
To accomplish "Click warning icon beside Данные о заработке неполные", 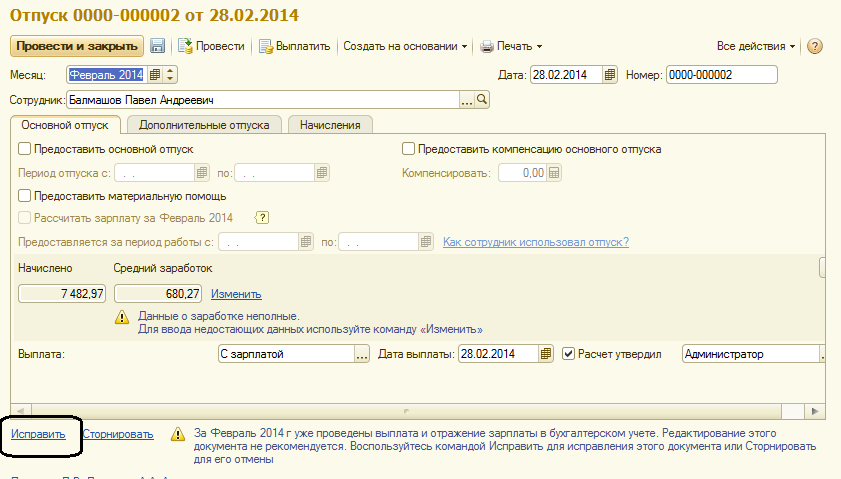I will tap(122, 317).
